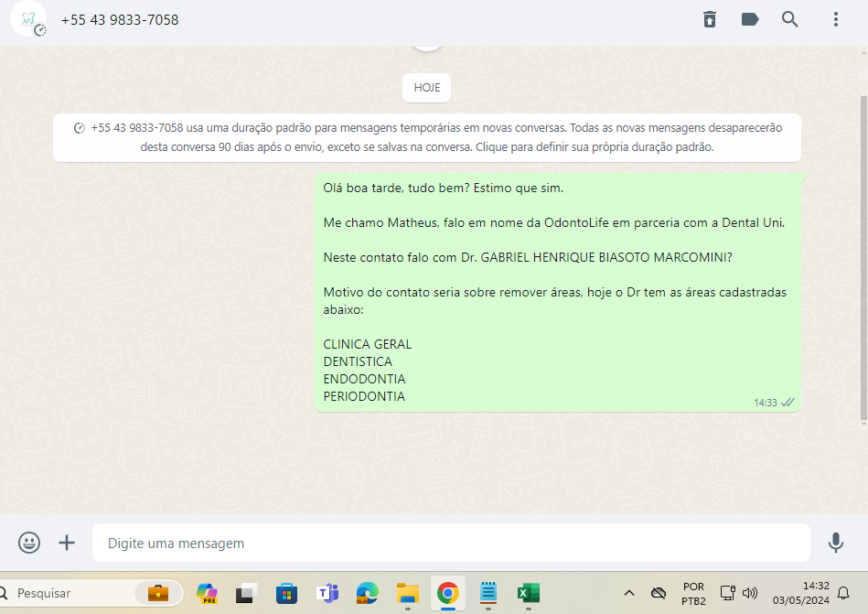Delete conversation with trash icon
Viewport: 868px width, 614px height.
[x=710, y=19]
